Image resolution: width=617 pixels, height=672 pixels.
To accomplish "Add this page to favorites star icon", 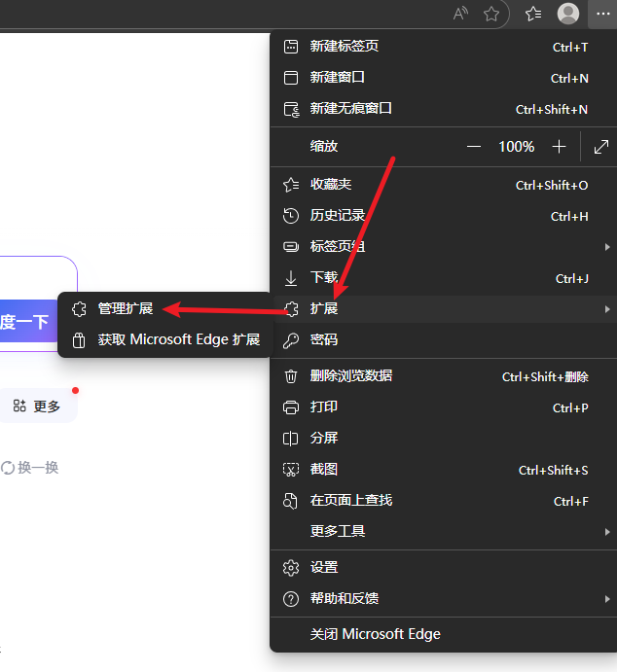I will pos(490,14).
